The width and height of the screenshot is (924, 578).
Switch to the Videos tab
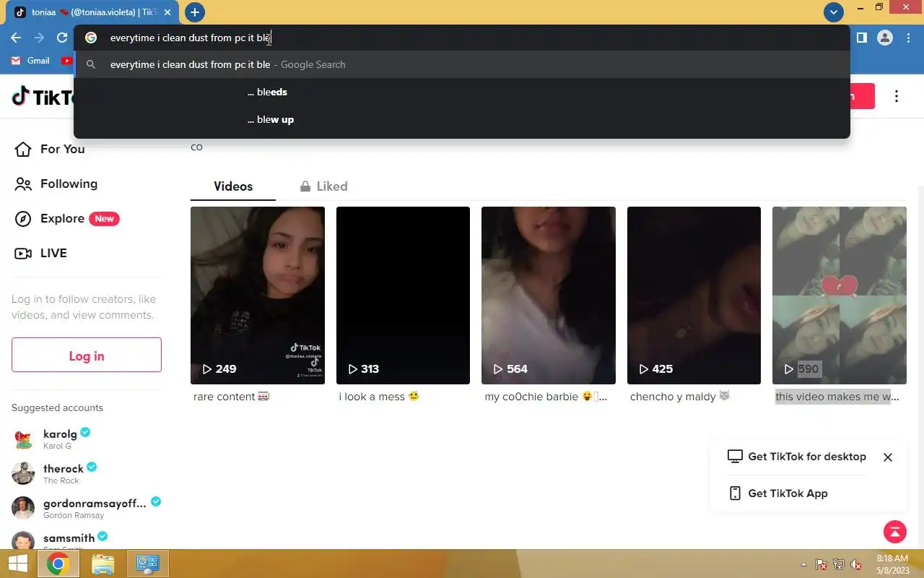tap(233, 186)
